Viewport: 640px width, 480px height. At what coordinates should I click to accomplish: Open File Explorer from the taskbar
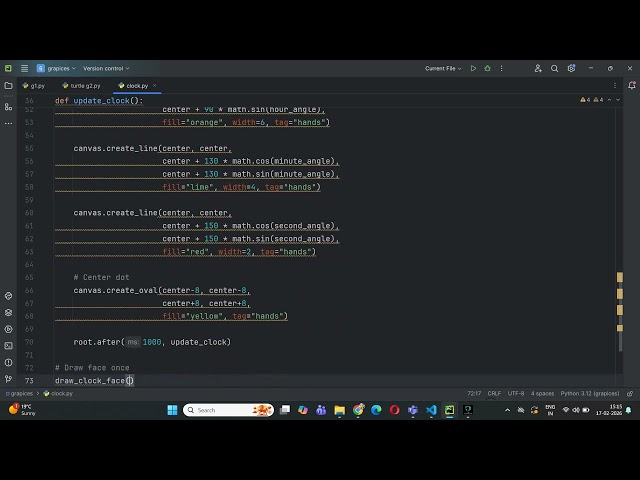(339, 410)
